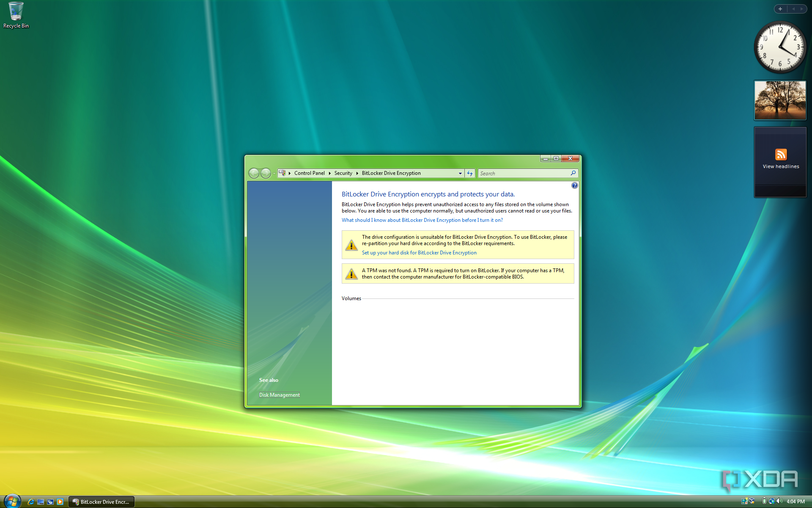Click the Forward navigation arrow button
Screen dimensions: 812x508
[266, 173]
